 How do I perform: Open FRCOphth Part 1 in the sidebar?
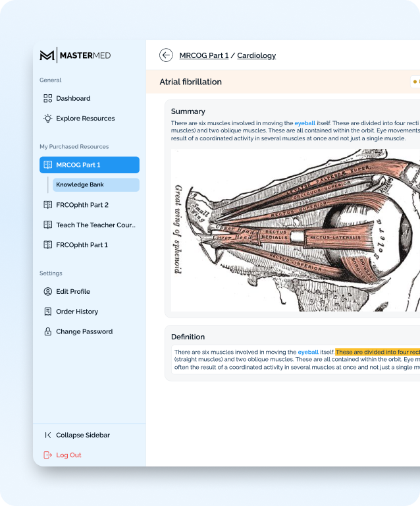pyautogui.click(x=82, y=244)
